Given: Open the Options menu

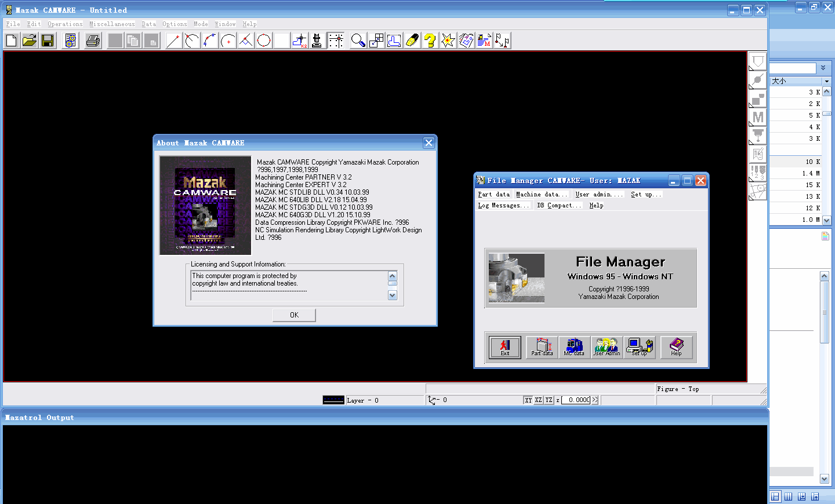Looking at the screenshot, I should click(x=175, y=24).
